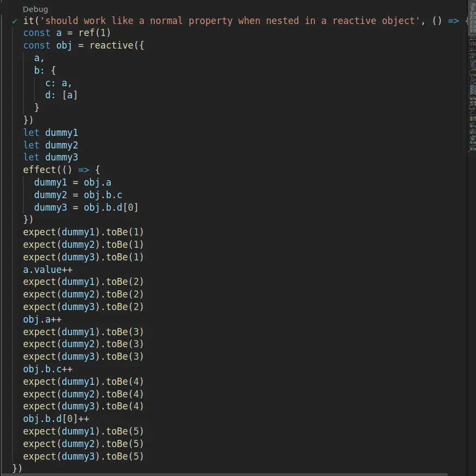The width and height of the screenshot is (476, 476).
Task: Click the Debug code lens link
Action: click(35, 9)
